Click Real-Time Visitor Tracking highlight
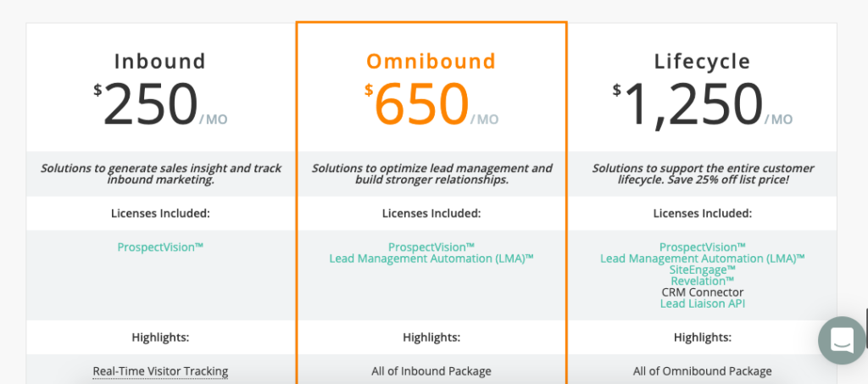Screen dimensions: 868x384 (160, 371)
